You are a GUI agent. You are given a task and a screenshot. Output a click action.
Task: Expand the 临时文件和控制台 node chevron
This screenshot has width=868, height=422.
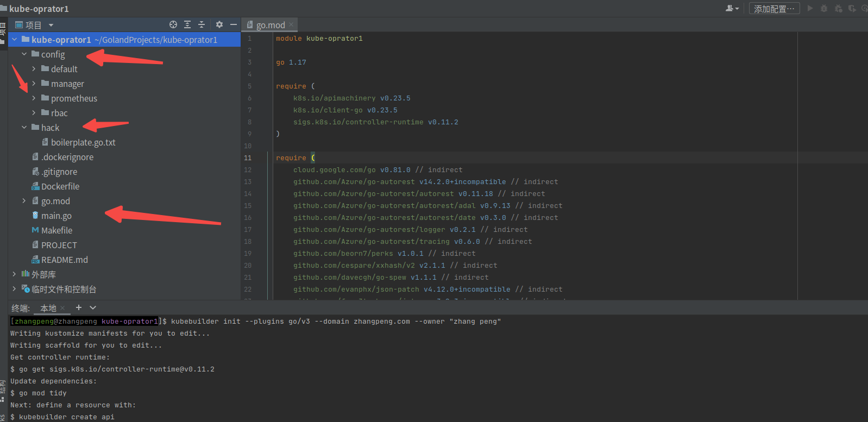[15, 288]
